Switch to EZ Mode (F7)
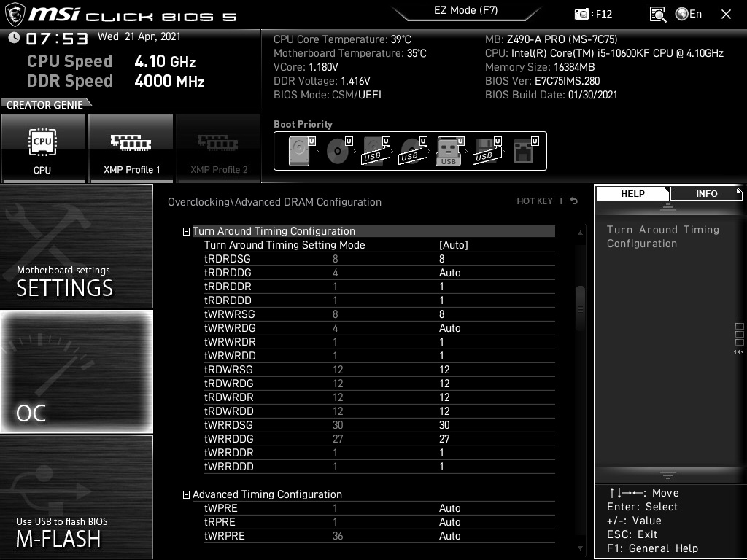The height and width of the screenshot is (560, 747). tap(465, 10)
